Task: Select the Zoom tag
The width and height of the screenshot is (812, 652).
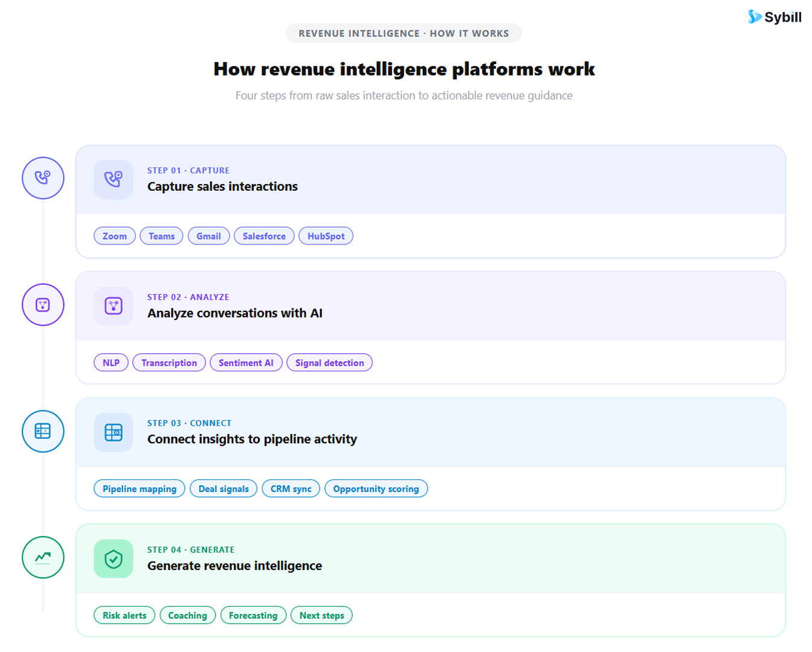Action: point(115,236)
